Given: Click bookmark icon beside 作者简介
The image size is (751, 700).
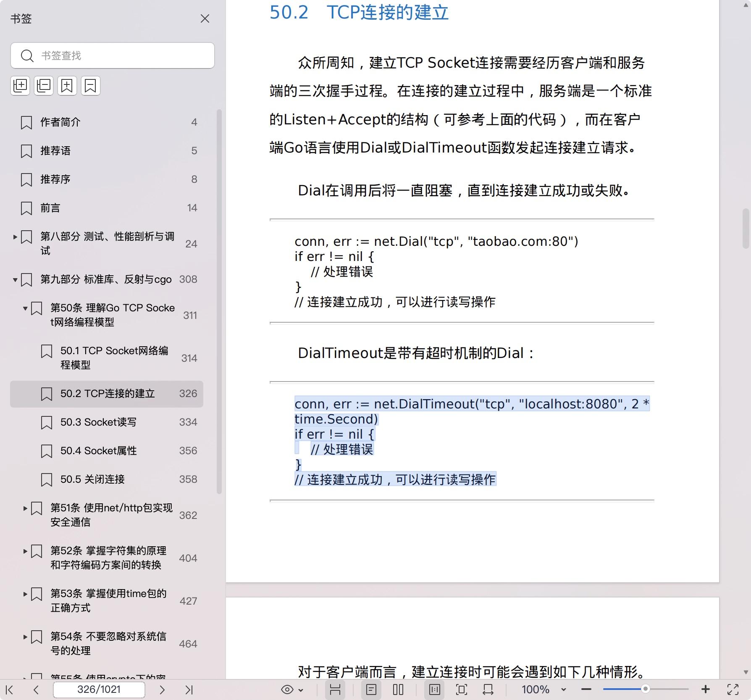Looking at the screenshot, I should (x=26, y=123).
